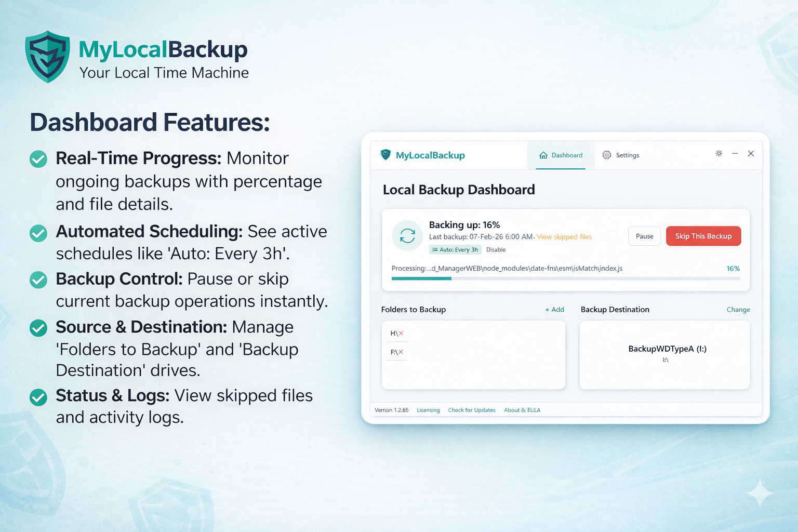
Task: Click the circular sync icon in backup status
Action: pos(407,235)
